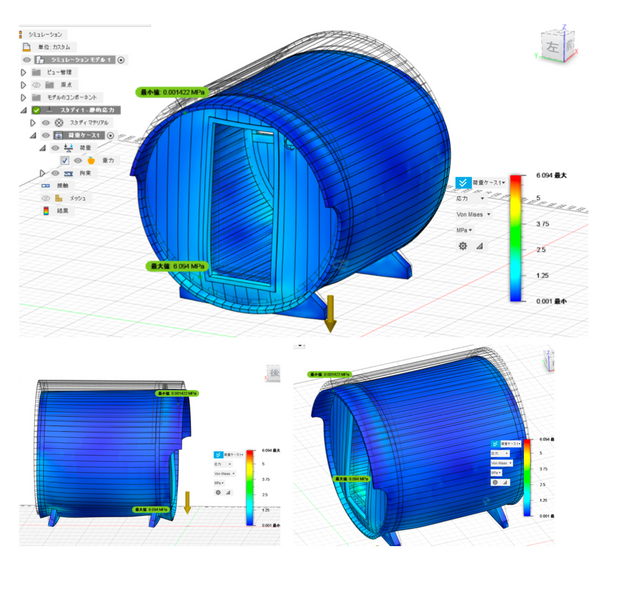
Task: Collapse the スタディ 1 - 静的応力 node
Action: 23,110
